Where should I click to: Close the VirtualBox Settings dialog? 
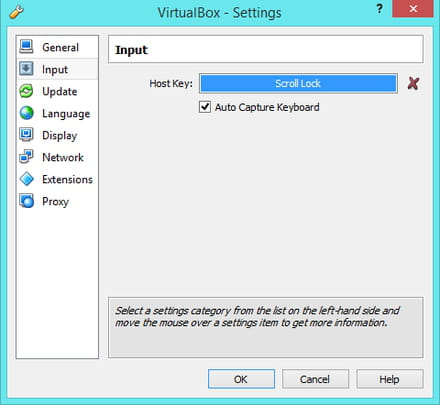pyautogui.click(x=413, y=8)
